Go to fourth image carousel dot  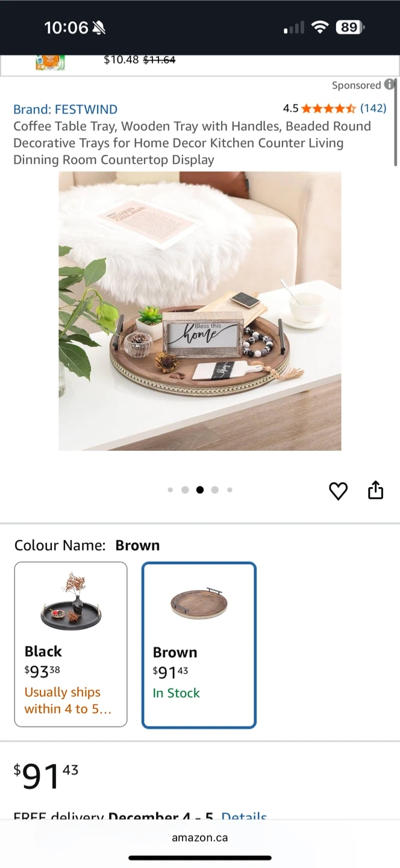(x=215, y=490)
